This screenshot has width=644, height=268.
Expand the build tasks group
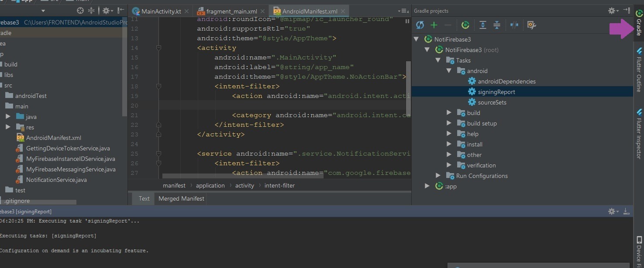coord(449,113)
